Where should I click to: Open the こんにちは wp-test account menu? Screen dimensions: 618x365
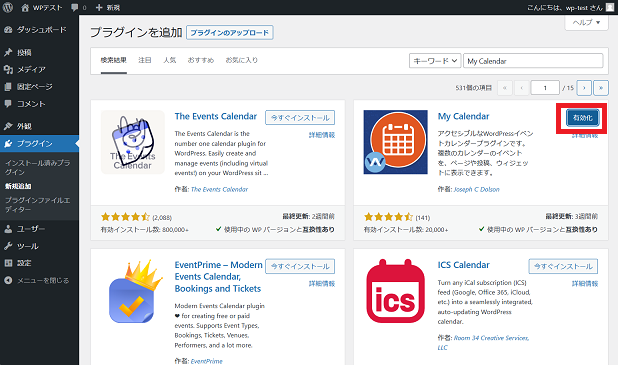coord(565,7)
